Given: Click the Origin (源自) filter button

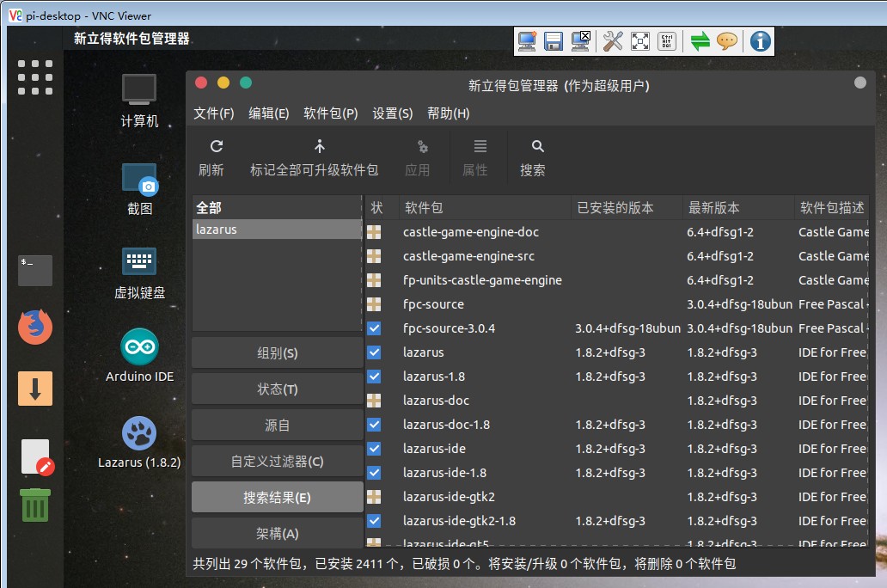Looking at the screenshot, I should [277, 425].
